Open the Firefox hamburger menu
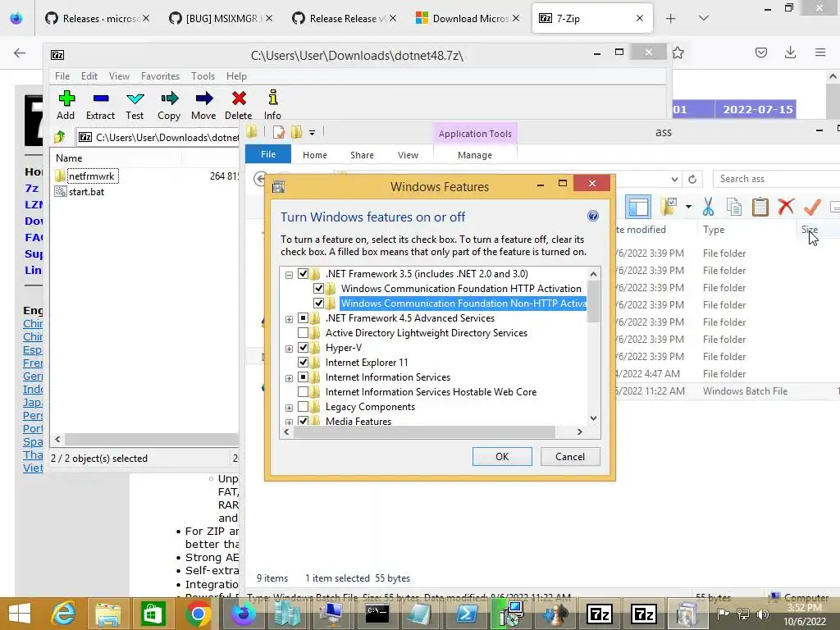 [x=820, y=52]
